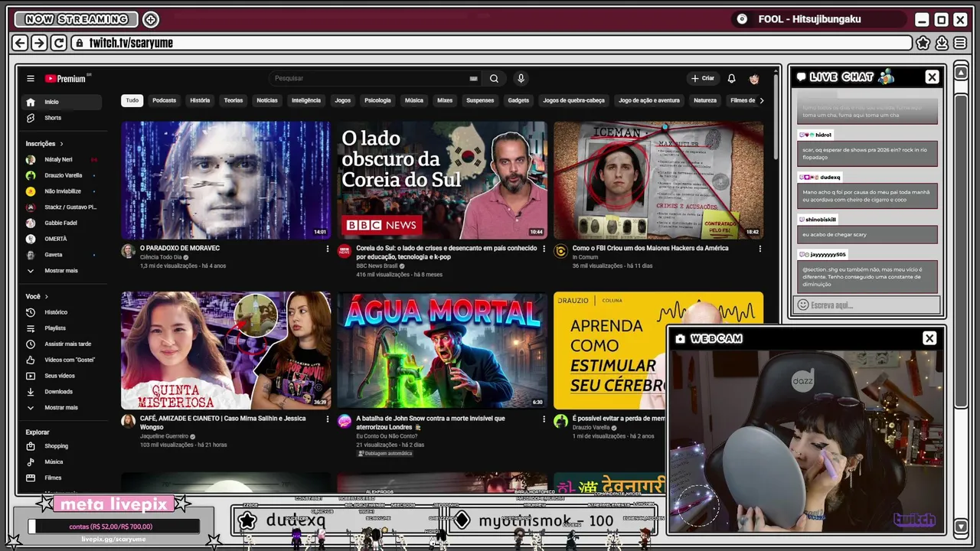Click the Escreva aqui chat input

pyautogui.click(x=867, y=305)
